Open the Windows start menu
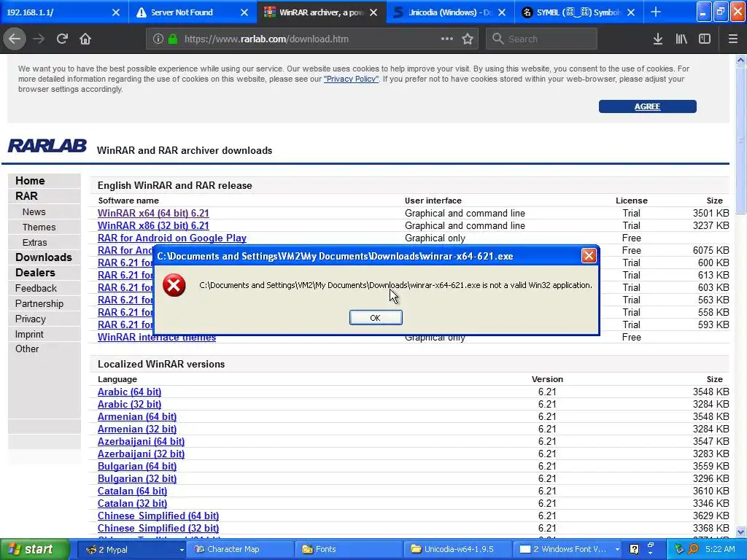The height and width of the screenshot is (560, 747). tap(34, 549)
